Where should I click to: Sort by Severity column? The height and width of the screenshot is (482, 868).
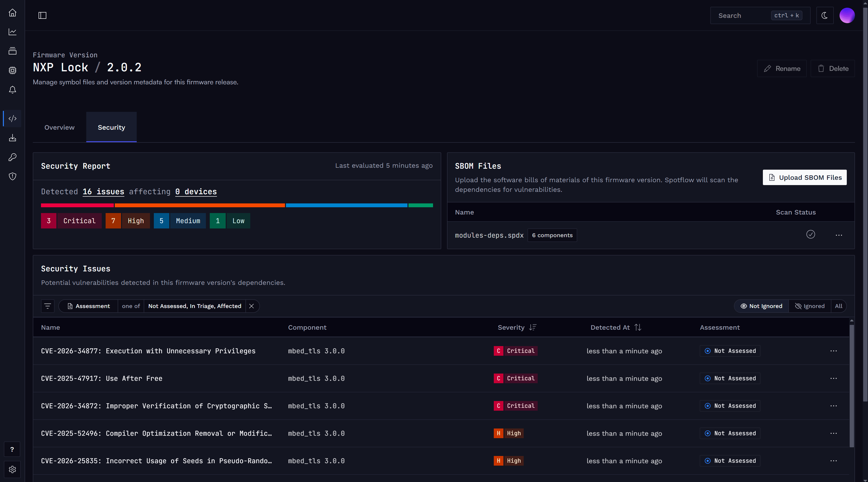(x=517, y=327)
